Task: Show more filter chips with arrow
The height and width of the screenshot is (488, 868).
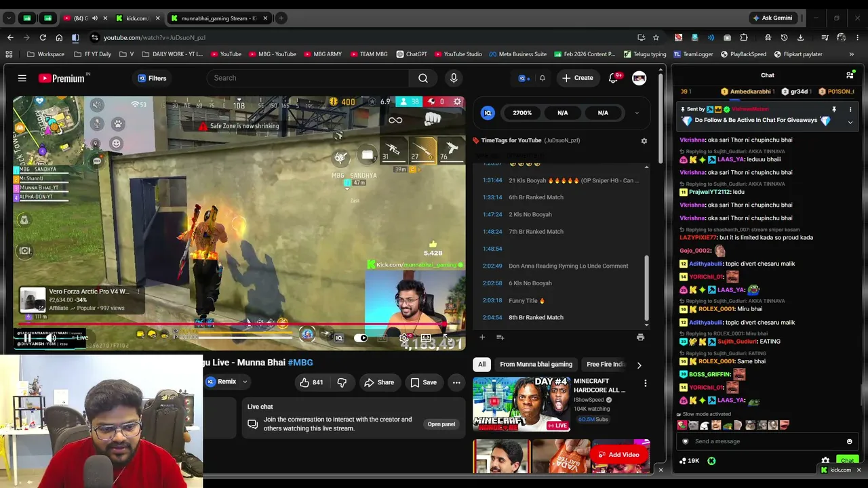Action: click(x=639, y=365)
